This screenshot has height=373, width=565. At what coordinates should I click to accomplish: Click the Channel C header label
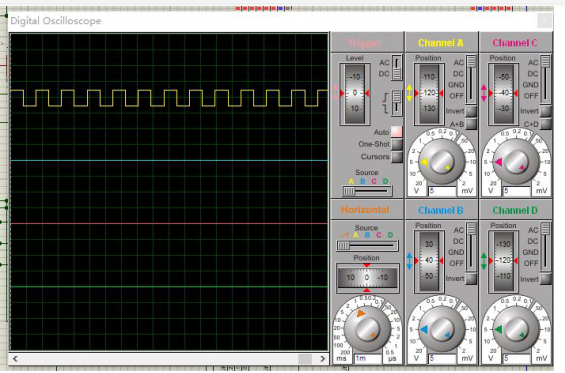[x=515, y=43]
